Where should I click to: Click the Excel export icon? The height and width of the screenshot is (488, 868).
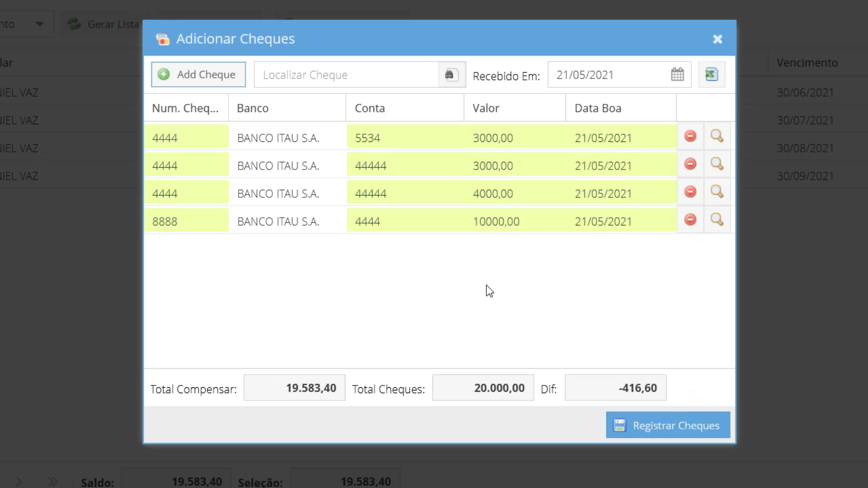pyautogui.click(x=712, y=75)
